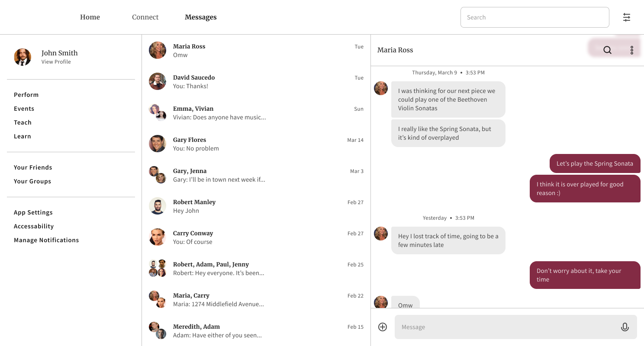Click the top Search input field
The width and height of the screenshot is (644, 346).
535,17
